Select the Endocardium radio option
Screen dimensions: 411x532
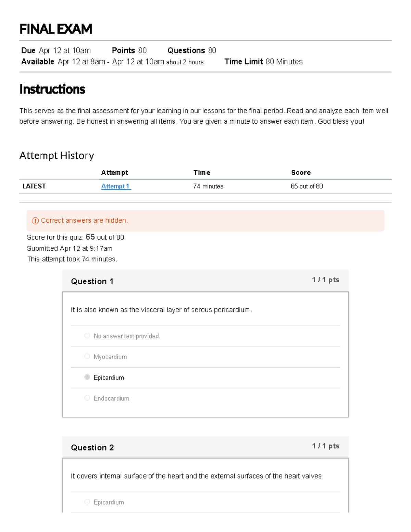87,398
